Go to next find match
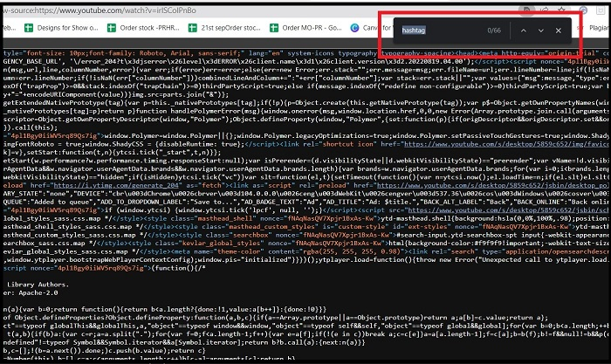611x364 pixels. 541,31
